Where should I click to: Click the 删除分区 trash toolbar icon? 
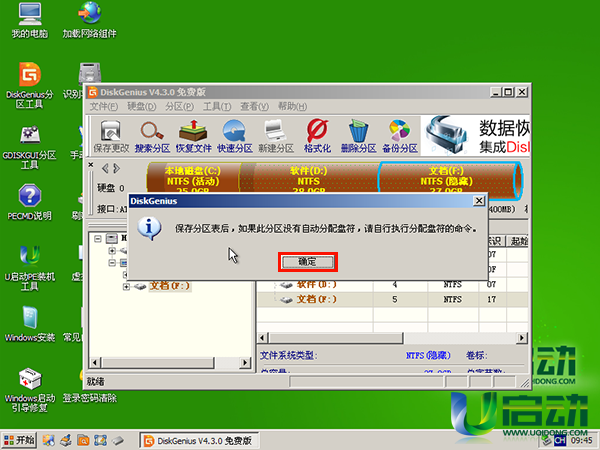[x=359, y=136]
